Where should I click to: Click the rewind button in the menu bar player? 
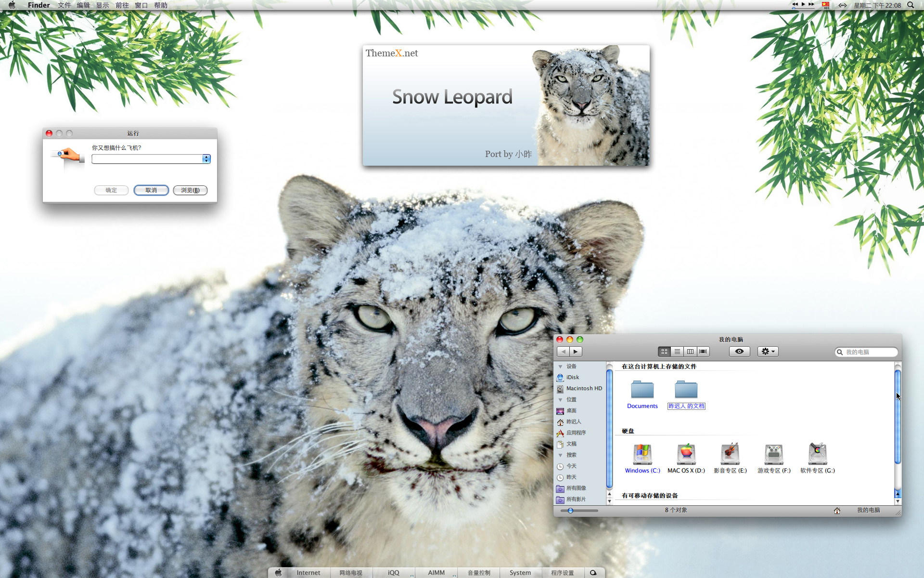point(795,4)
